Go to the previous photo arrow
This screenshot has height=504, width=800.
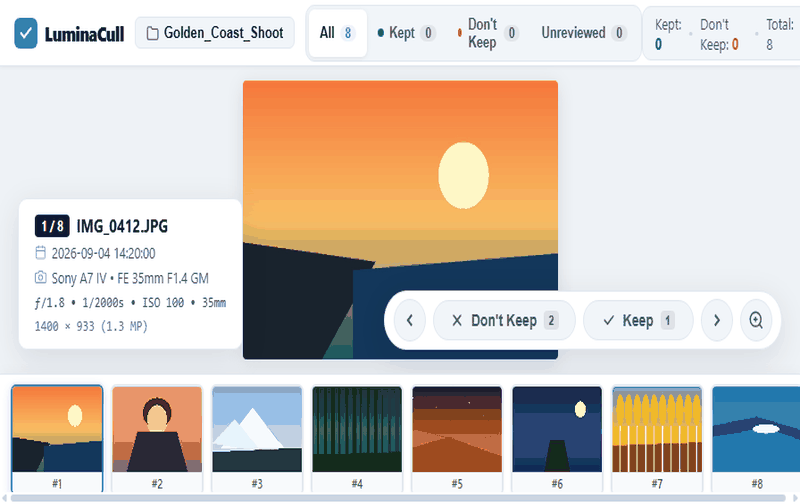tap(410, 320)
